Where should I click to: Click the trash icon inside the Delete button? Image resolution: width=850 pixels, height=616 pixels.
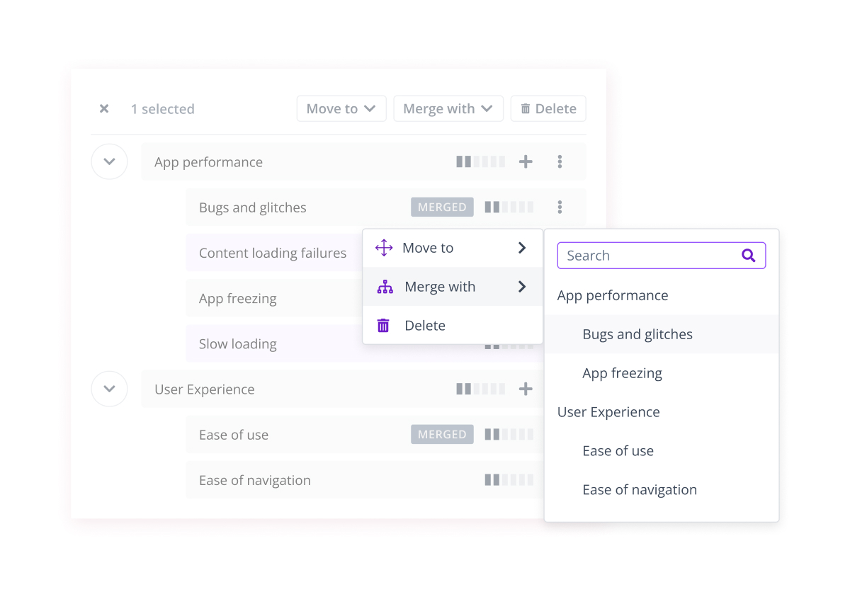pyautogui.click(x=525, y=108)
